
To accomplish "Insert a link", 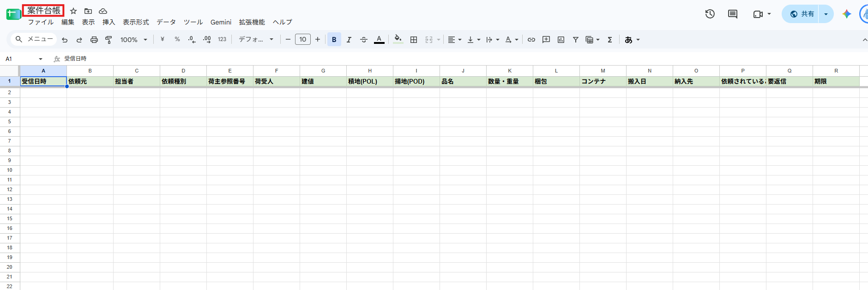I will pos(531,40).
